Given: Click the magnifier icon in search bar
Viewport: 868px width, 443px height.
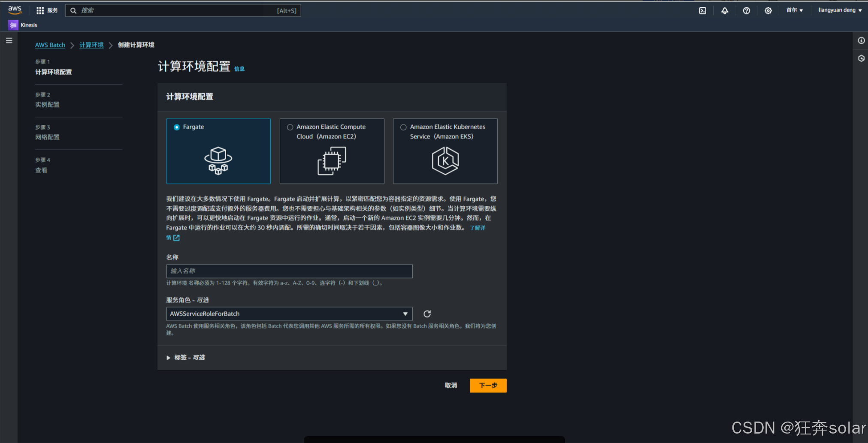Looking at the screenshot, I should 73,10.
